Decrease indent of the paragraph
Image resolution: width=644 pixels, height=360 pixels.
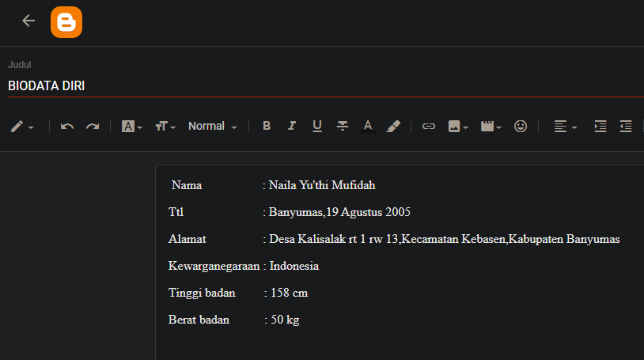pos(626,126)
